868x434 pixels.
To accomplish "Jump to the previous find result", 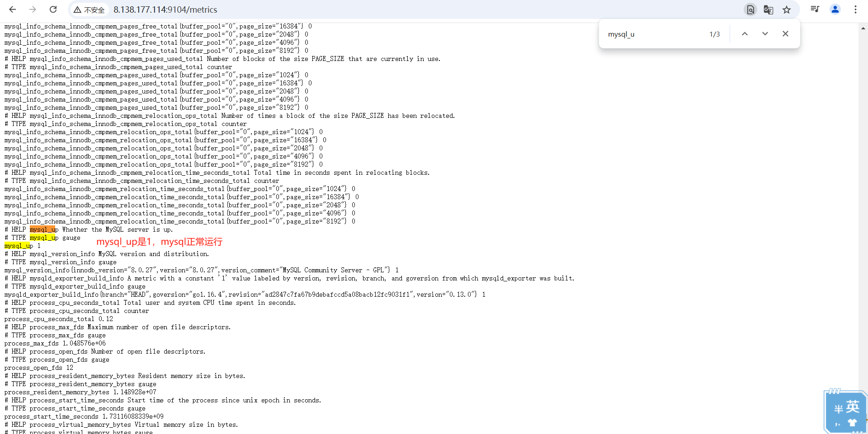I will pos(745,34).
